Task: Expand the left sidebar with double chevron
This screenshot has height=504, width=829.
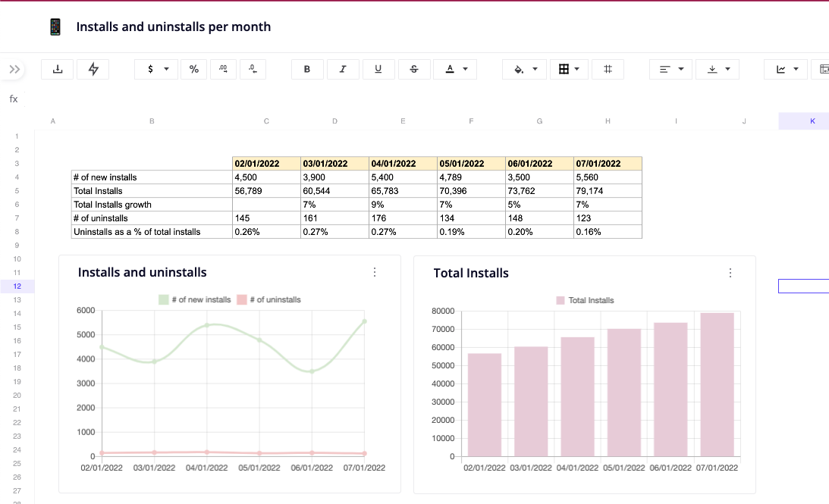Action: tap(14, 69)
